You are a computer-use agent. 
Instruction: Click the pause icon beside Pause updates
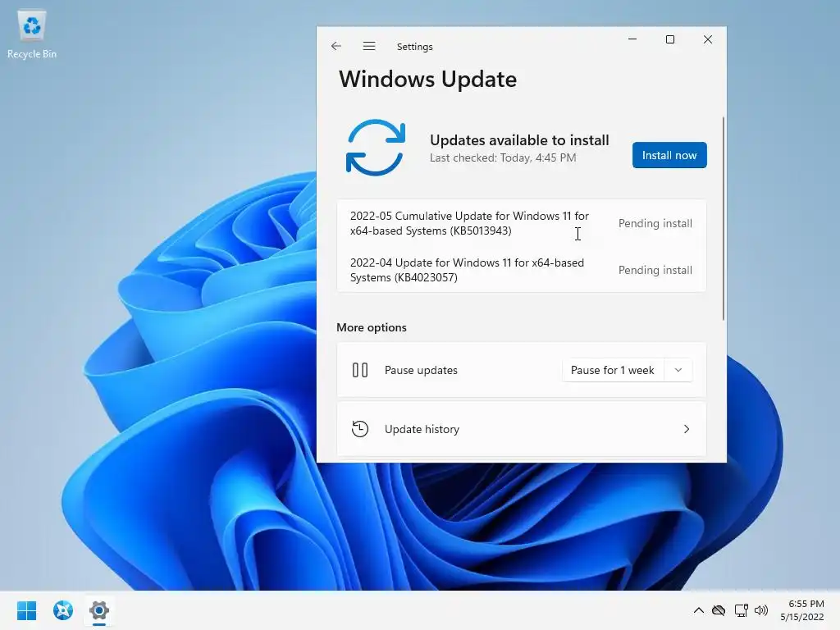(x=360, y=370)
